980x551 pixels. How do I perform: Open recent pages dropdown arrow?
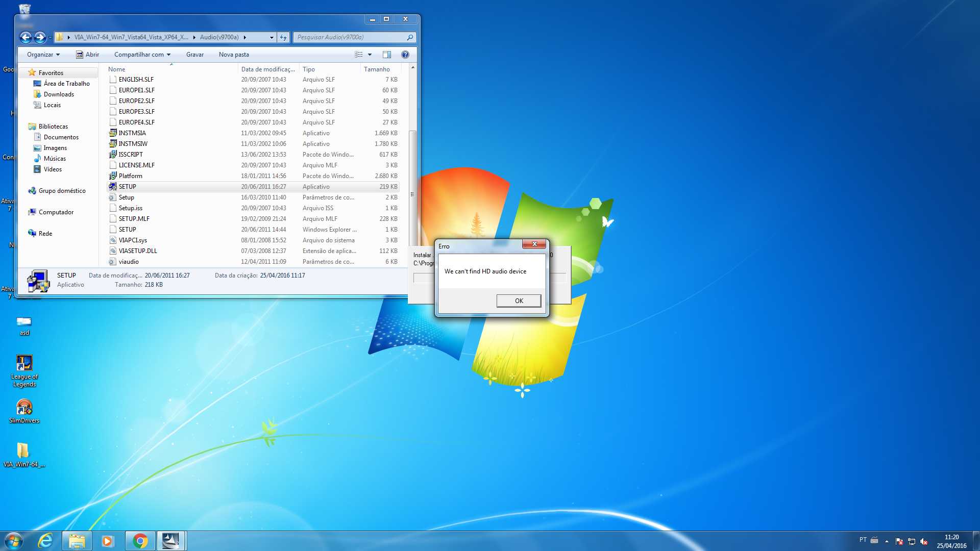pyautogui.click(x=50, y=38)
